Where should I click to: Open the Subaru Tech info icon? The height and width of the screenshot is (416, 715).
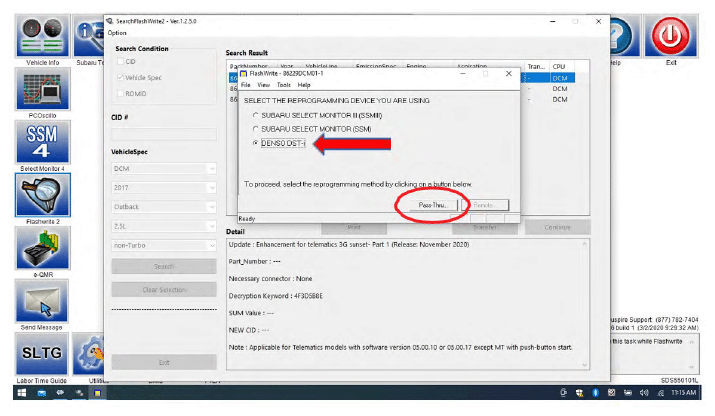tap(89, 36)
